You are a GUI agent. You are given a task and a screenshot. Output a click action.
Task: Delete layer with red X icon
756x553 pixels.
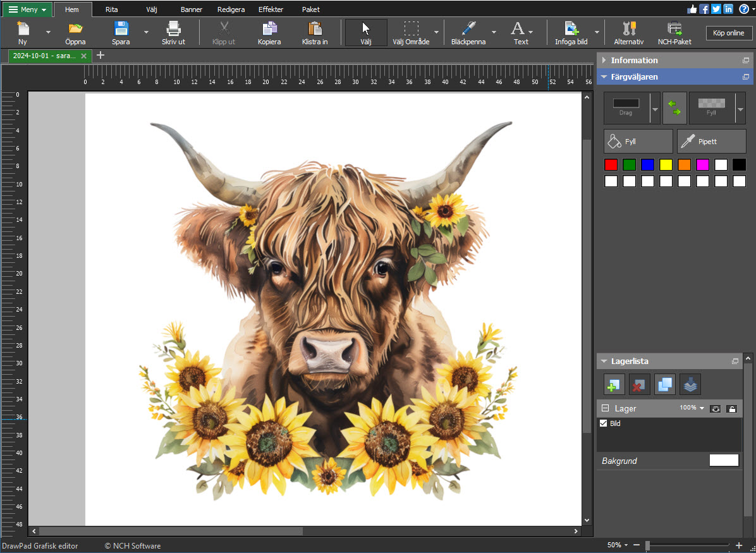pyautogui.click(x=639, y=384)
